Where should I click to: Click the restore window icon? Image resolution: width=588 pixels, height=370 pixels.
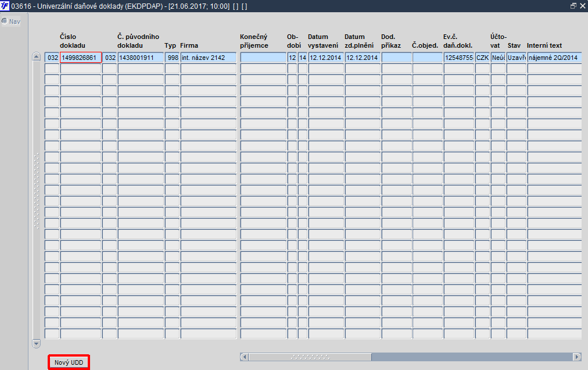573,6
